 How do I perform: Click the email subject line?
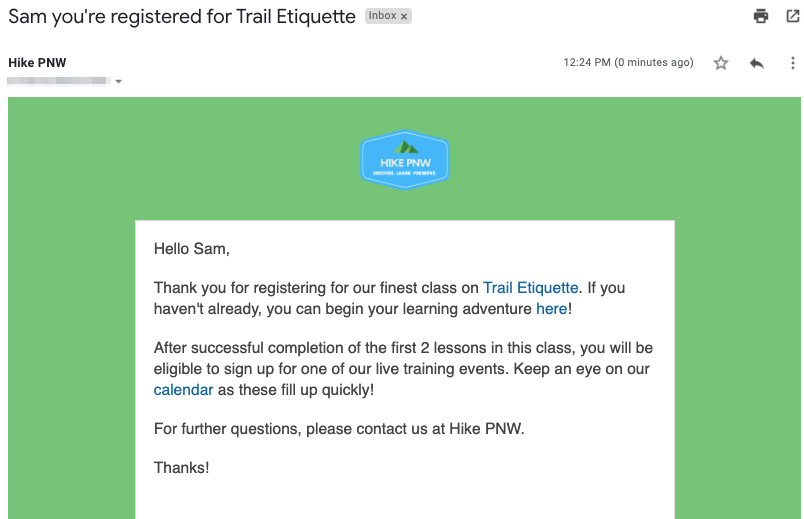coord(182,17)
